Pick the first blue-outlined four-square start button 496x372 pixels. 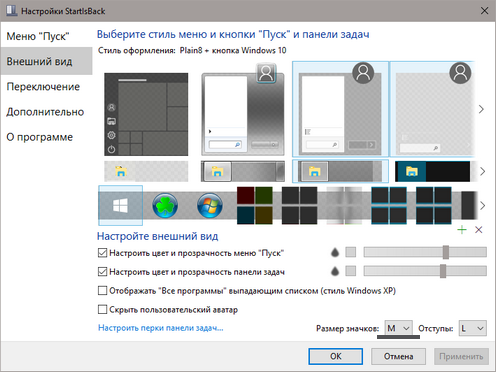[x=389, y=206]
